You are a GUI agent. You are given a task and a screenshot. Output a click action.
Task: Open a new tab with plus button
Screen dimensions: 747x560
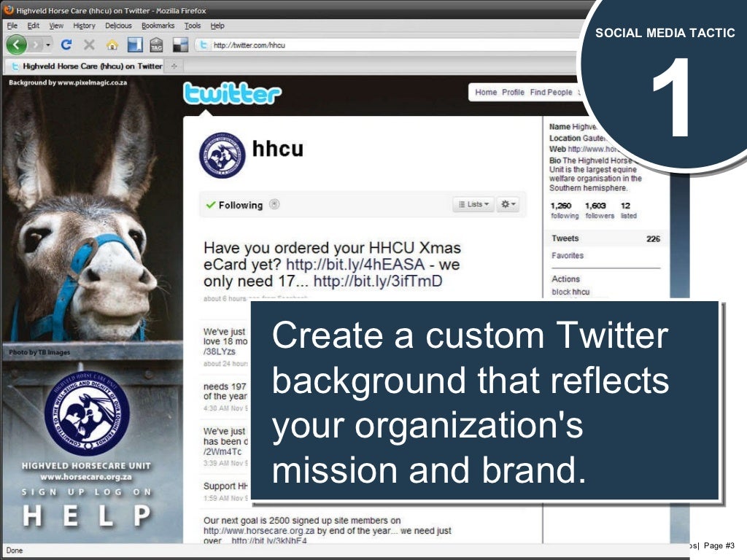[x=174, y=66]
